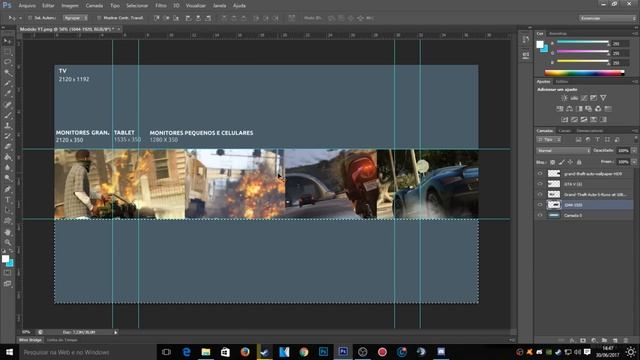Open the Color panel flyout menu
640x360 pixels.
click(635, 33)
